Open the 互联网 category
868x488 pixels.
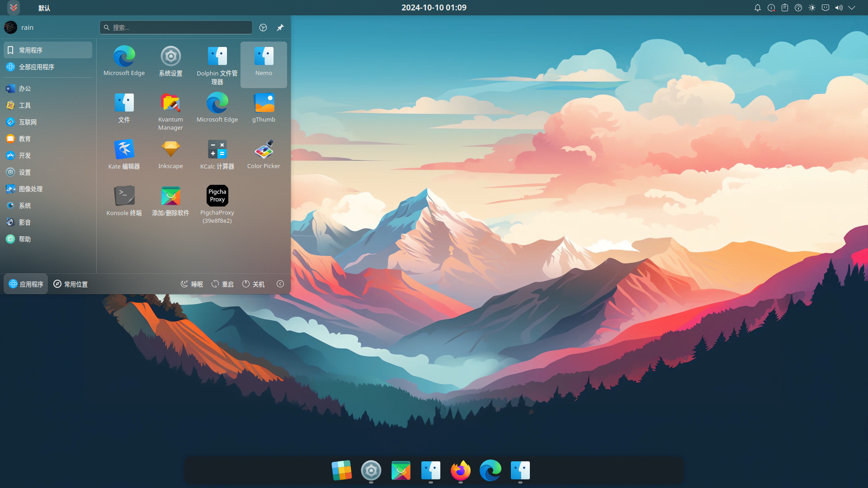[48, 122]
